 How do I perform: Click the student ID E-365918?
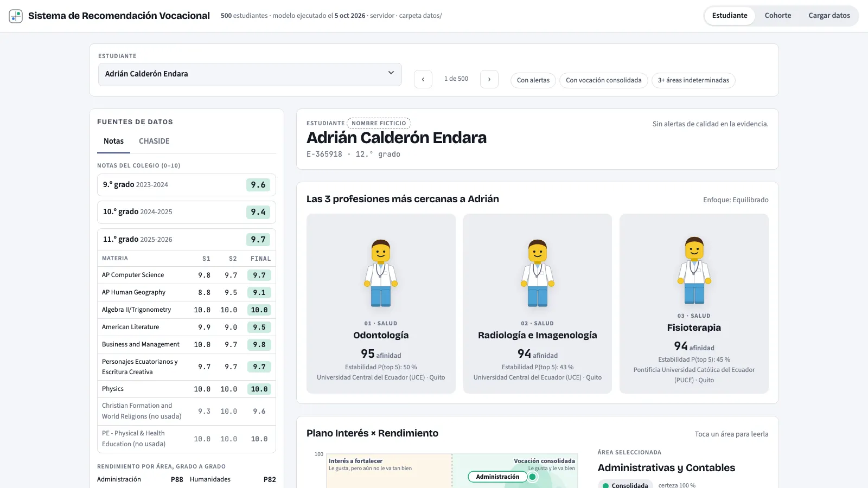[x=324, y=155]
